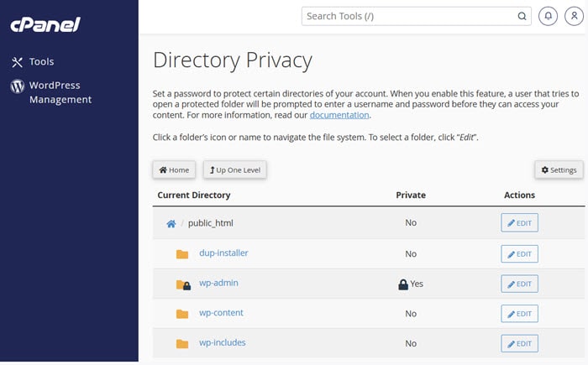The image size is (588, 365).
Task: Click the search magnifier icon
Action: point(522,16)
